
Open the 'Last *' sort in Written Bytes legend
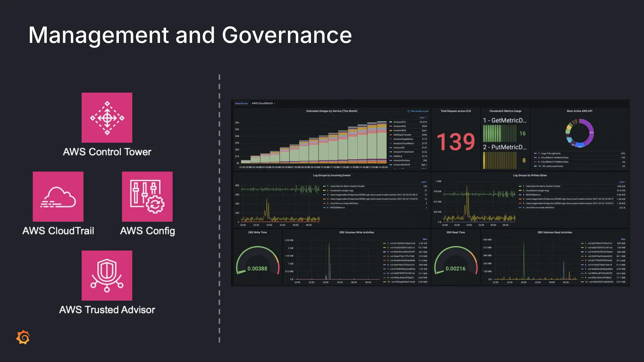(x=622, y=182)
